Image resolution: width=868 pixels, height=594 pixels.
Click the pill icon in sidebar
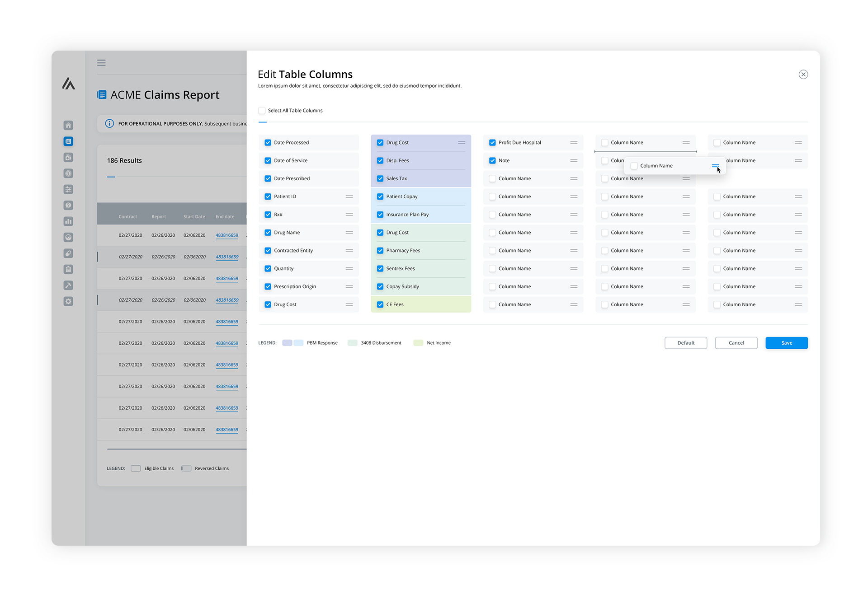pyautogui.click(x=68, y=253)
